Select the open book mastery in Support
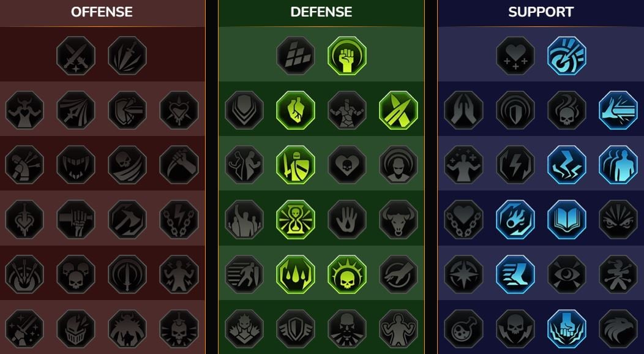The image size is (644, 354). pyautogui.click(x=567, y=219)
